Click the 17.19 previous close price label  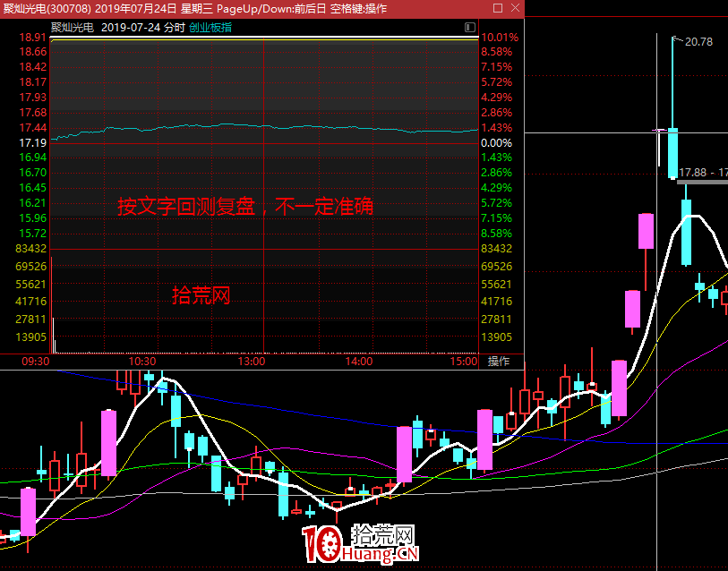33,142
